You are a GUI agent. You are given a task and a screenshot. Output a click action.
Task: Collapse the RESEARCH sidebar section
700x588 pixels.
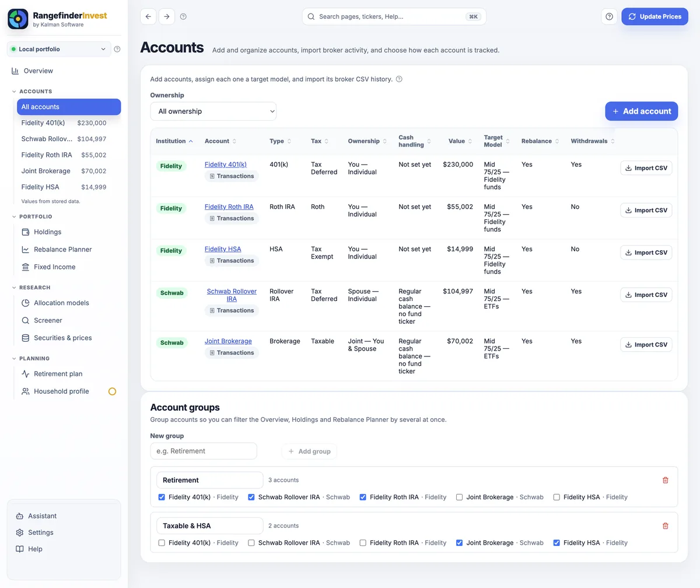pos(31,288)
